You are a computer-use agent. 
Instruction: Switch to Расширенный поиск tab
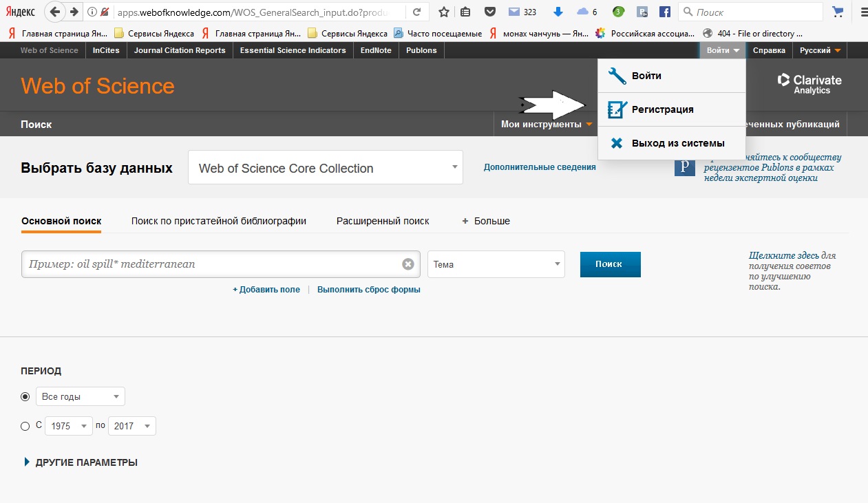[x=383, y=221]
